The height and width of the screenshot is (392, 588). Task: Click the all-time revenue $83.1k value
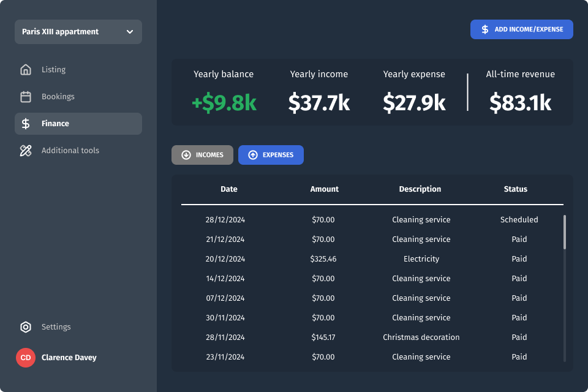(x=520, y=103)
